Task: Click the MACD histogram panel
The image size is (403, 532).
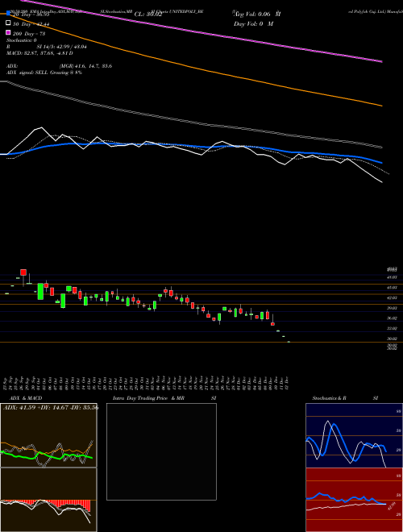Action: pos(48,500)
